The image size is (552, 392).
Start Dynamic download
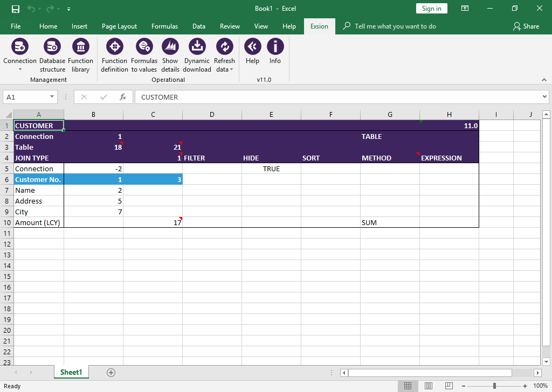tap(197, 47)
